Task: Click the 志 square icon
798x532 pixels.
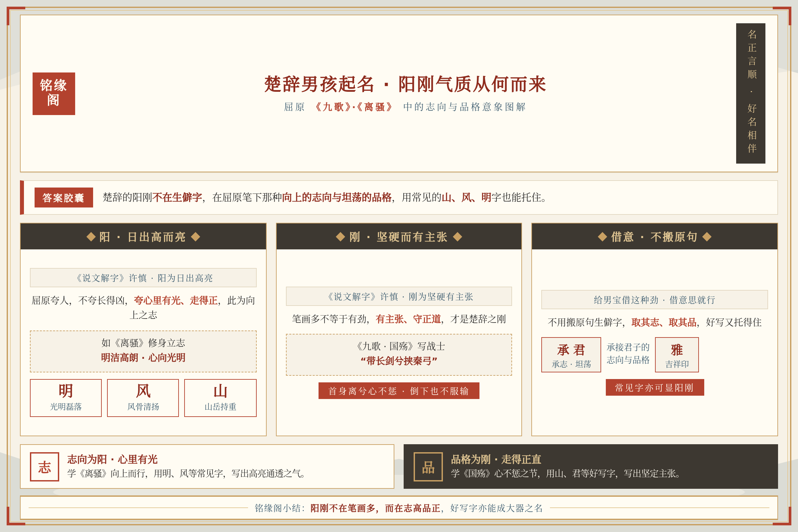Action: tap(45, 467)
